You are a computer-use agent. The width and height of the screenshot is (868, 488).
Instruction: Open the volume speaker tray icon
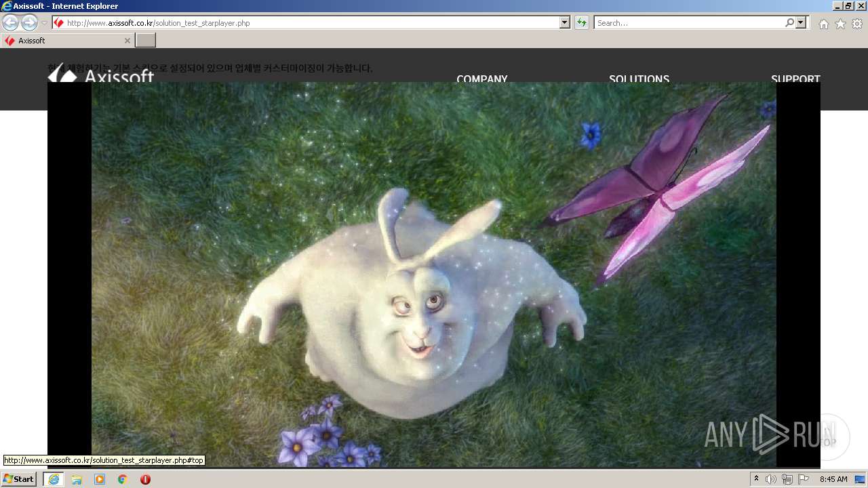click(771, 479)
